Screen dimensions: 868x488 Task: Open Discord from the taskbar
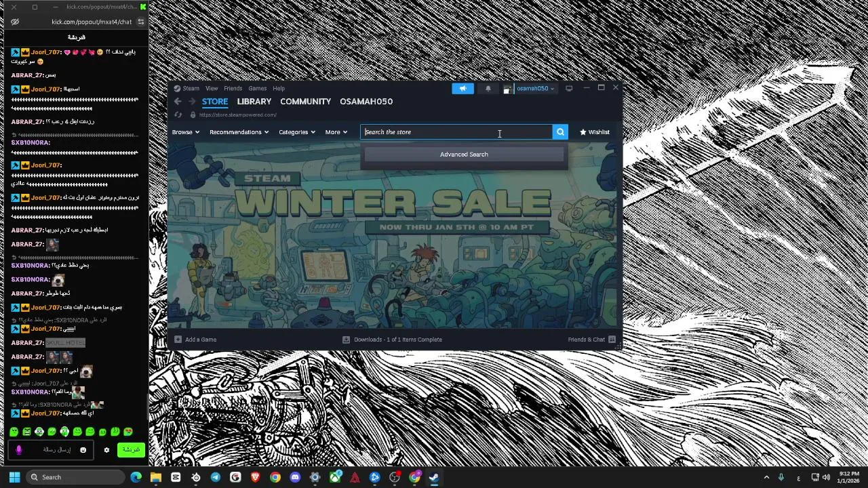tap(295, 477)
